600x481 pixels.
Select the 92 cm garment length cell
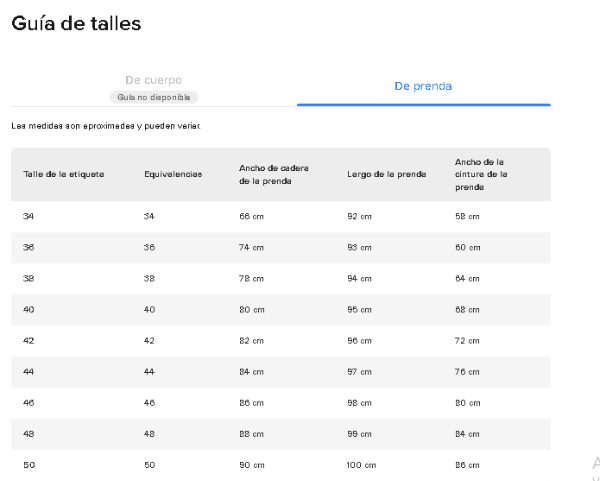click(x=358, y=216)
